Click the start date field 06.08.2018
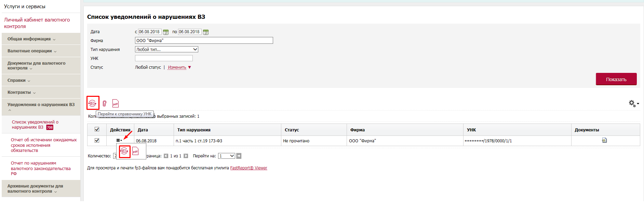 (x=150, y=32)
